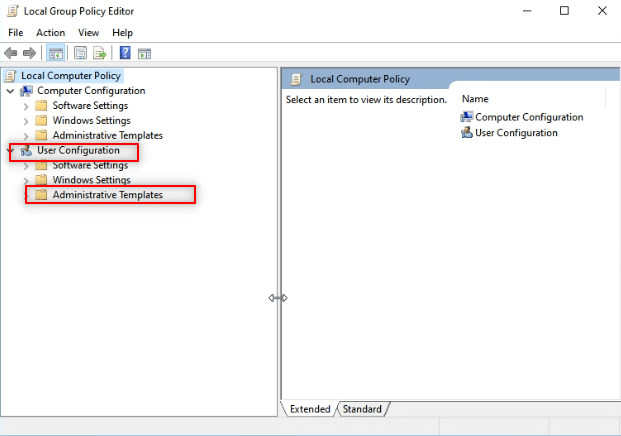The image size is (621, 436).
Task: Select User Configuration label in the tree
Action: [78, 150]
